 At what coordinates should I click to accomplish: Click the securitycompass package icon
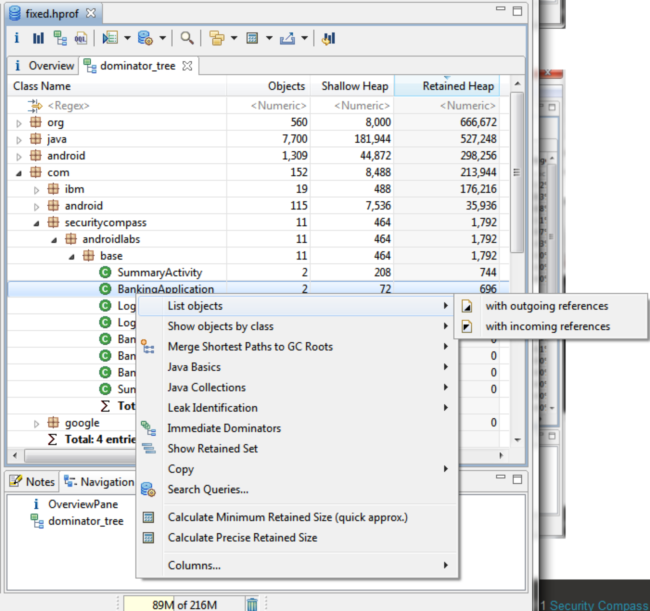(x=53, y=222)
